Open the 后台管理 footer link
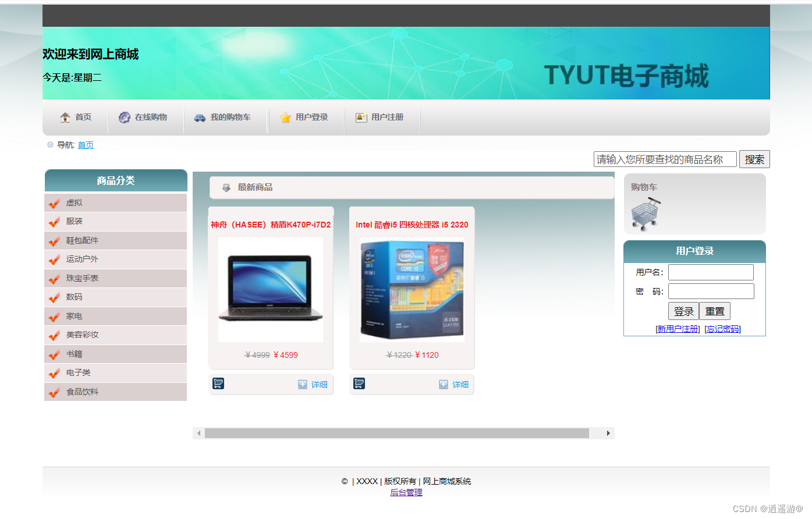 click(x=406, y=492)
